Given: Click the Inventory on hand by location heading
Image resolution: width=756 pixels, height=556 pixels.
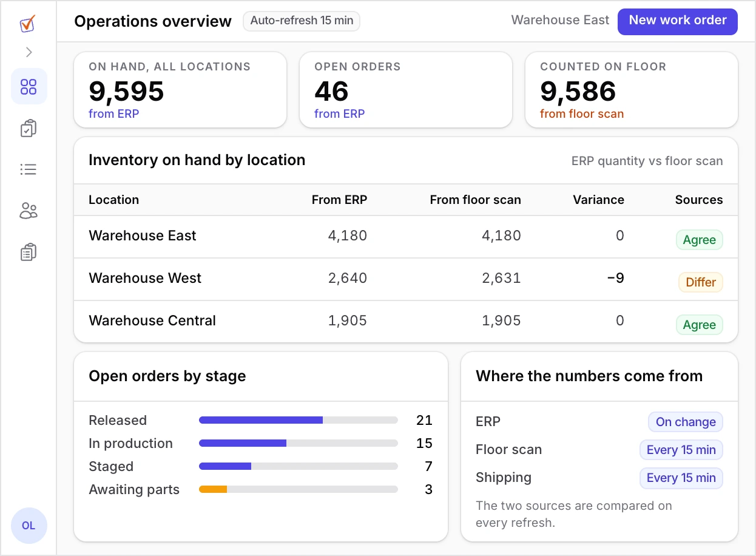Looking at the screenshot, I should [197, 160].
